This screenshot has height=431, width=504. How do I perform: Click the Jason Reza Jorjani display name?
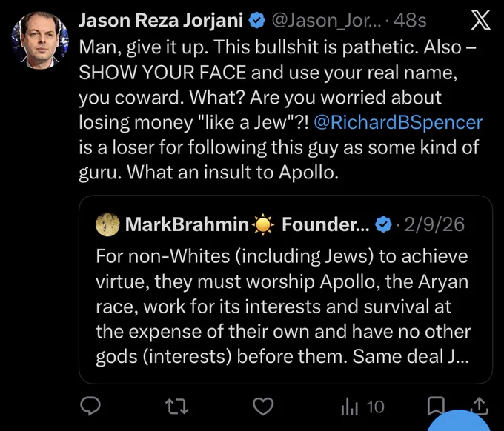click(x=161, y=21)
